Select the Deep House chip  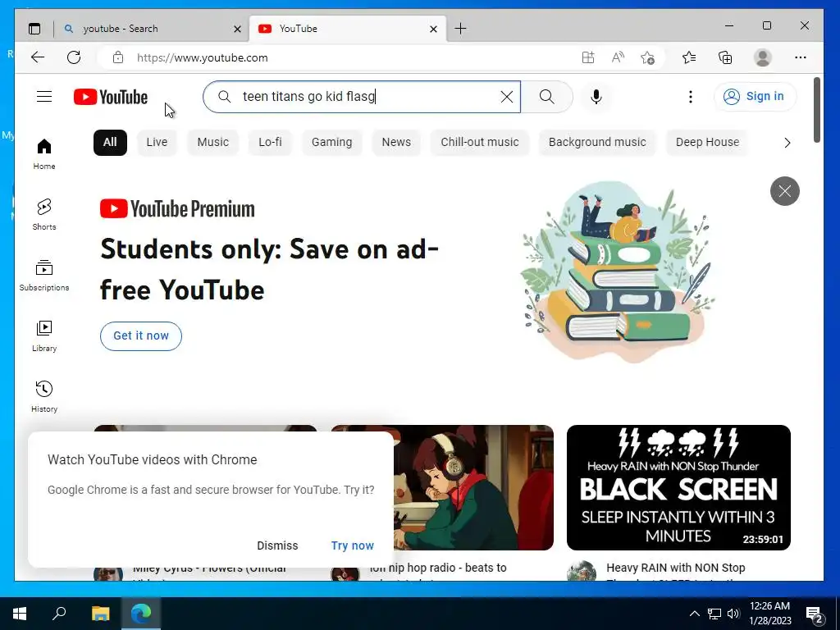707,143
